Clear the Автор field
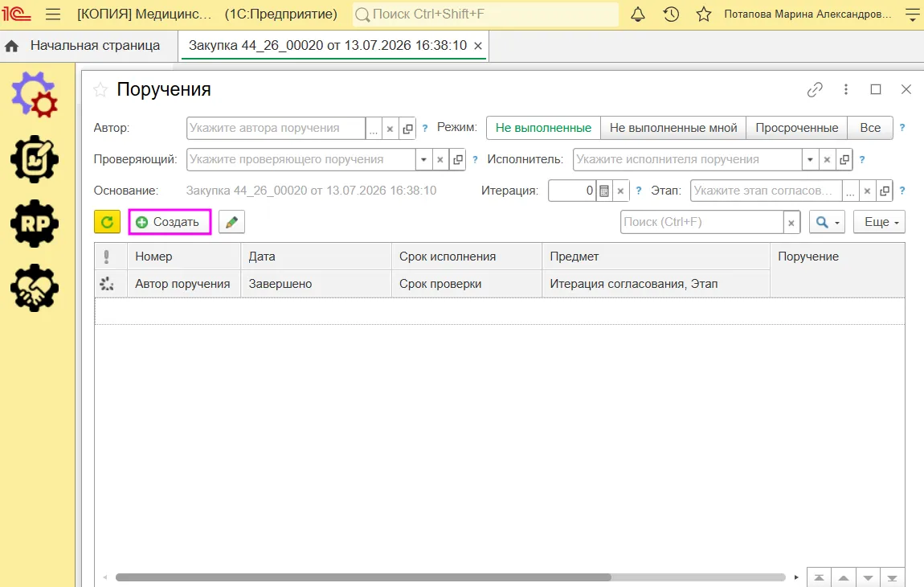Image resolution: width=924 pixels, height=587 pixels. (x=390, y=128)
